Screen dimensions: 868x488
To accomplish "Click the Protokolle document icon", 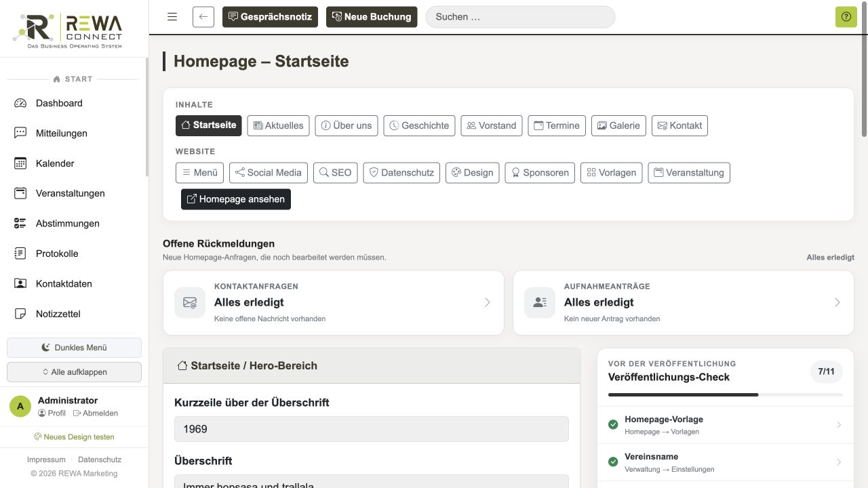I will [20, 253].
